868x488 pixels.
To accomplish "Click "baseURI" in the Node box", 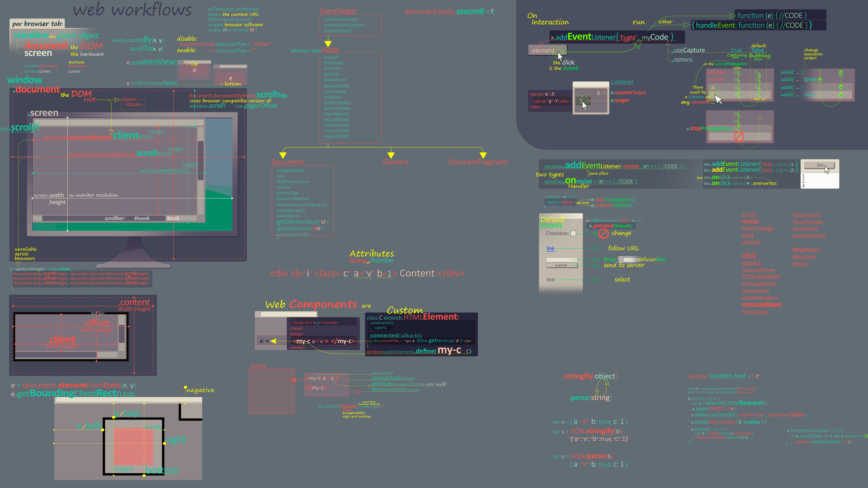I will [331, 57].
